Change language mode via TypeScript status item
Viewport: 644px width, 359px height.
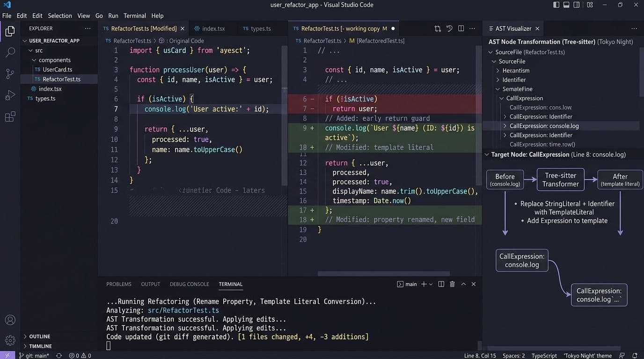(x=544, y=356)
